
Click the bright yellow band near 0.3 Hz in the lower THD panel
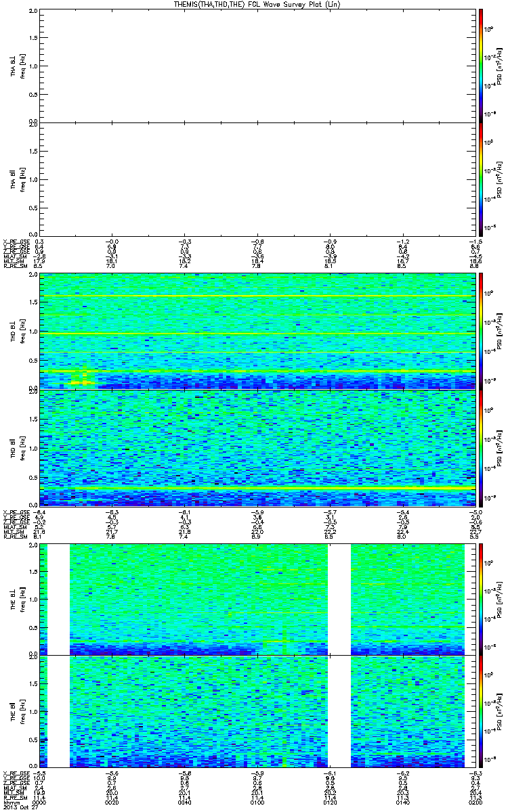tap(257, 487)
